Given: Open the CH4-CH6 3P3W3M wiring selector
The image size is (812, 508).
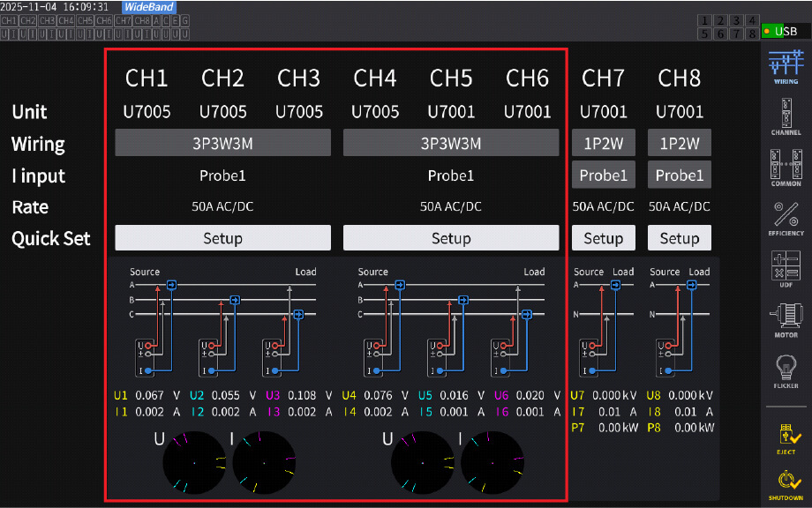Looking at the screenshot, I should (x=450, y=143).
